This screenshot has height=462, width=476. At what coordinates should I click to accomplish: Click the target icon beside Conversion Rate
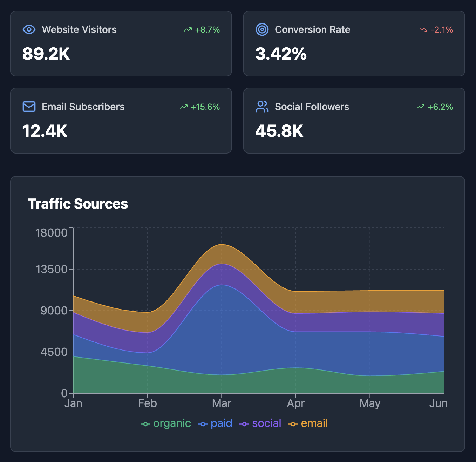tap(262, 29)
